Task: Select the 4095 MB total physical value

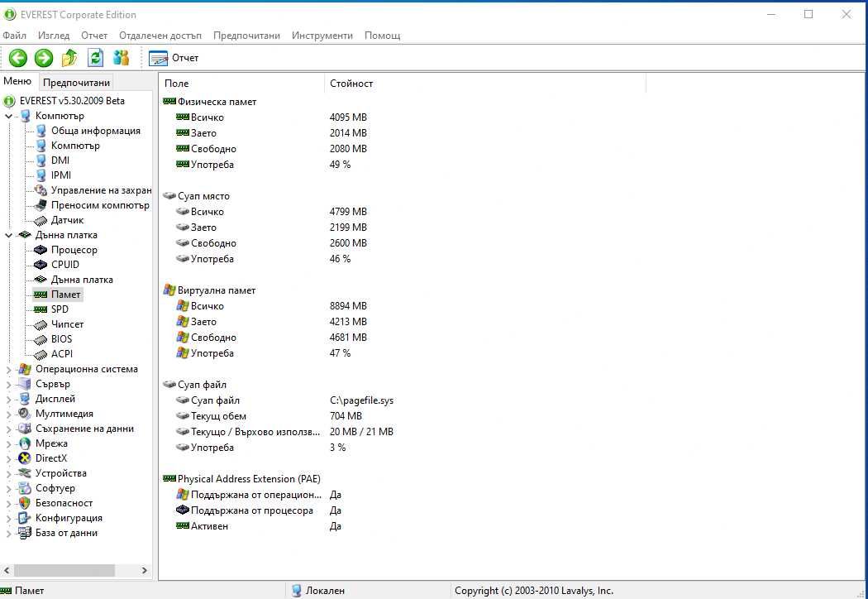Action: (348, 117)
